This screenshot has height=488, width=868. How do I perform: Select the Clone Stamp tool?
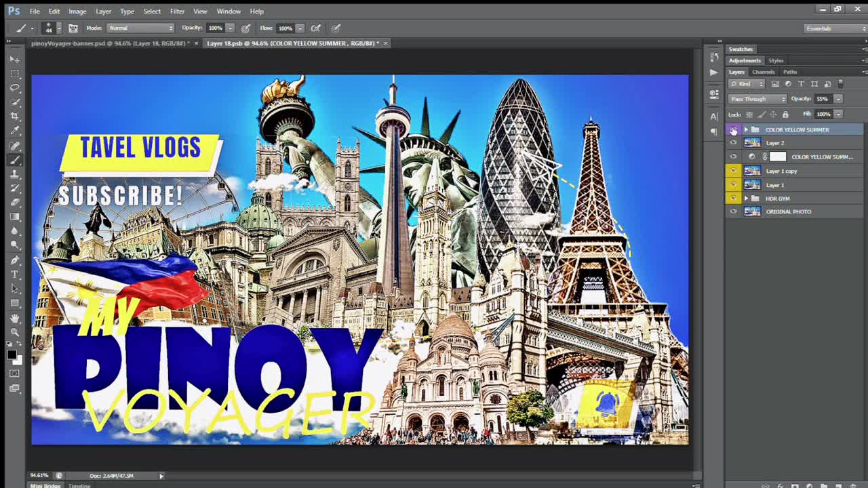pyautogui.click(x=15, y=174)
